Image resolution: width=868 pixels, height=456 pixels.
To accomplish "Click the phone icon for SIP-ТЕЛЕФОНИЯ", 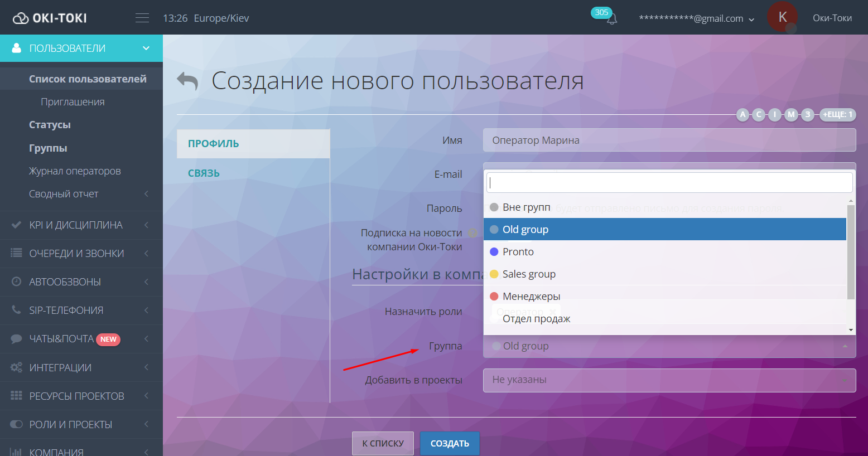I will pos(16,310).
